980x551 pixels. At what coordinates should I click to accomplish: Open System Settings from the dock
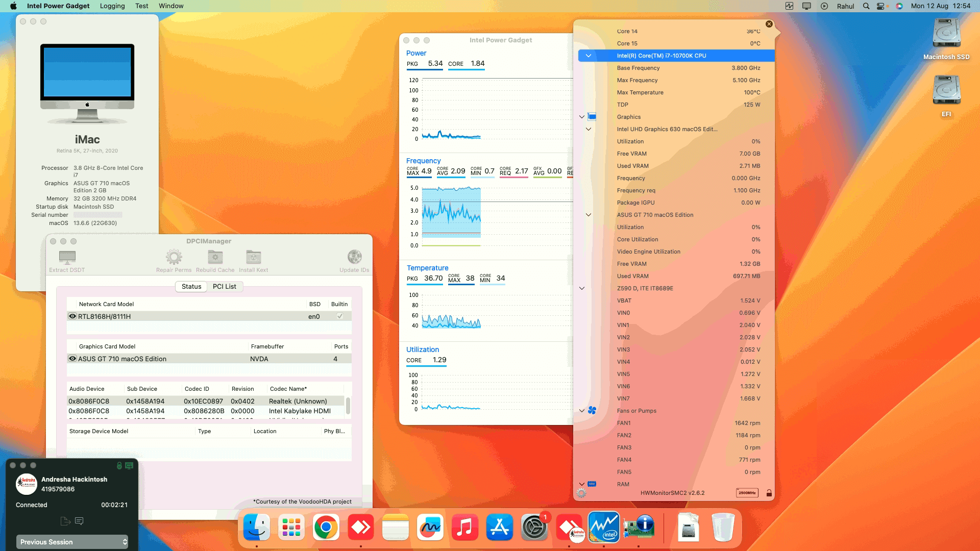[x=534, y=527]
